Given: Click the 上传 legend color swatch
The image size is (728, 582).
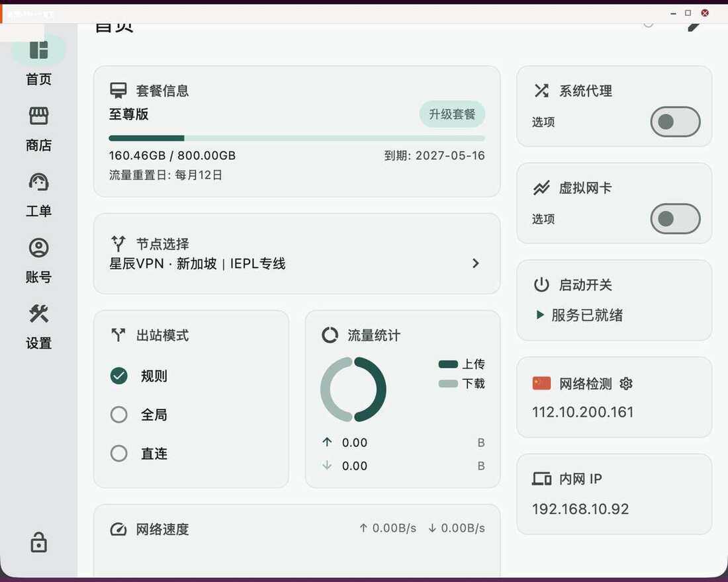Looking at the screenshot, I should click(x=448, y=364).
